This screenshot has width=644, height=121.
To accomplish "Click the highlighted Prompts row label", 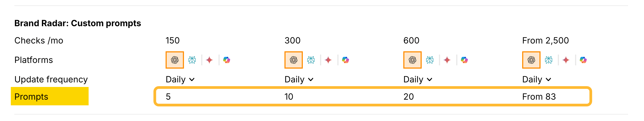I will click(x=31, y=97).
